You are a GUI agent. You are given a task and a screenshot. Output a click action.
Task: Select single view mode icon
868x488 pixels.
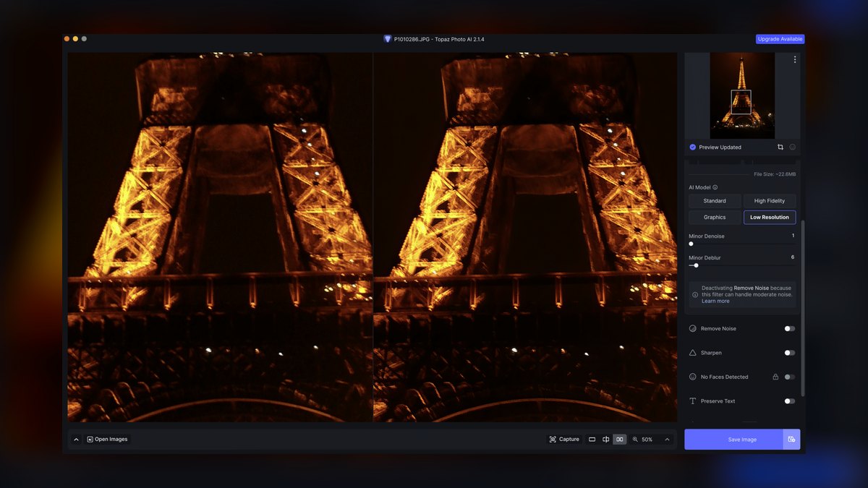pos(592,440)
